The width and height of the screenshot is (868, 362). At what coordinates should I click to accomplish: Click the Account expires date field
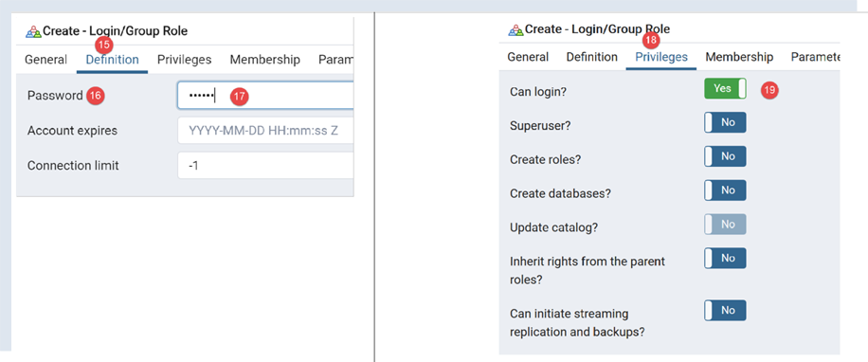click(x=265, y=131)
